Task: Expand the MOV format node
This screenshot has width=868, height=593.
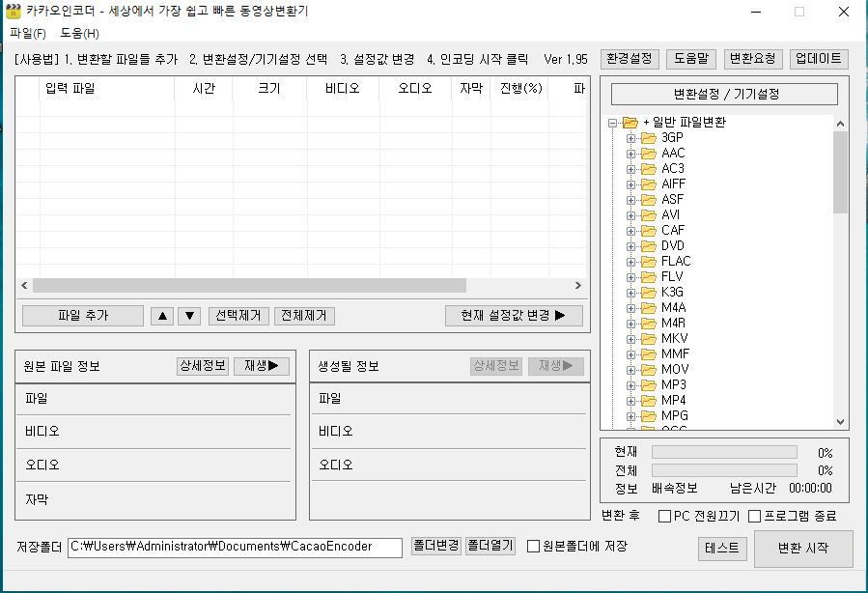Action: point(630,371)
